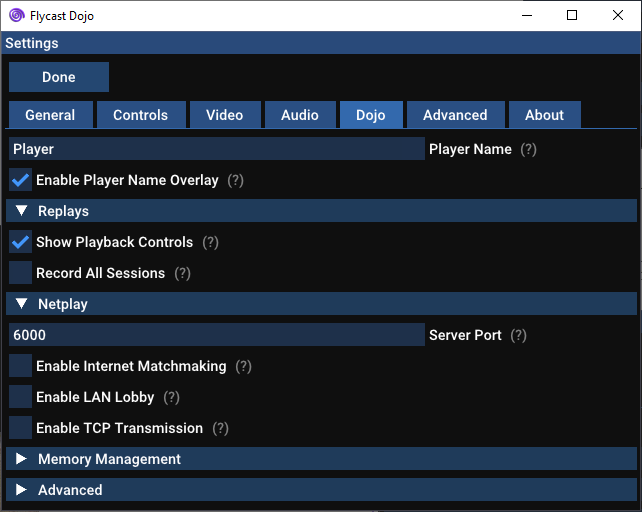Collapse the Netplay section

[x=321, y=304]
